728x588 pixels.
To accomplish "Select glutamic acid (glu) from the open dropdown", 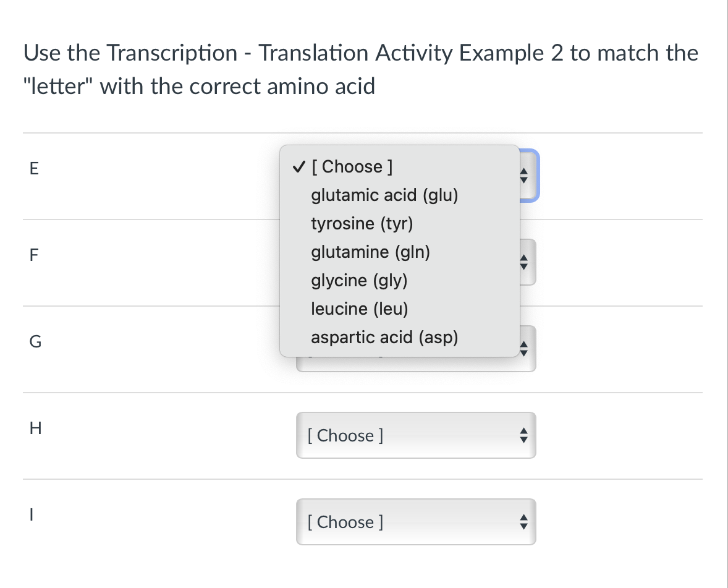I will (x=384, y=195).
